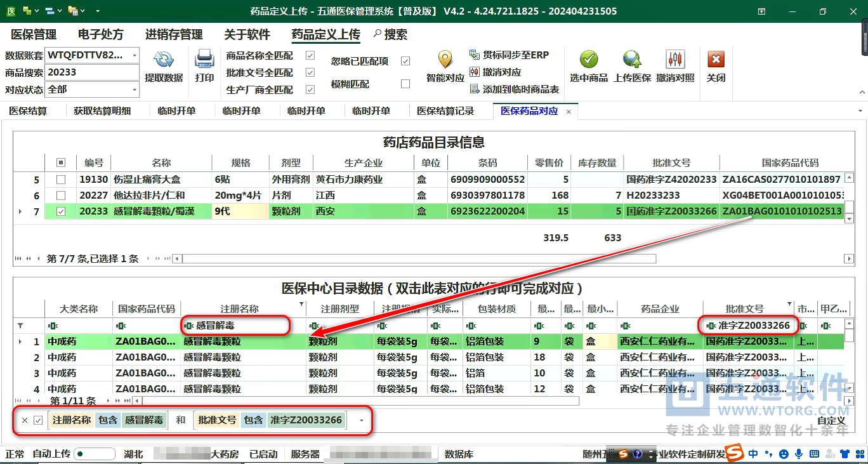Toggle the select-all header checkbox

click(x=61, y=162)
